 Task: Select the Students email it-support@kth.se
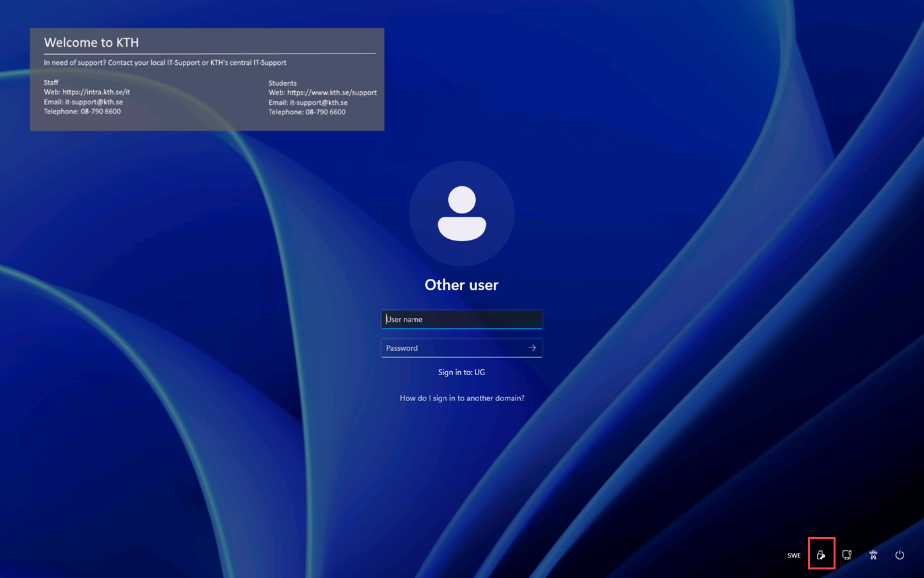point(319,103)
